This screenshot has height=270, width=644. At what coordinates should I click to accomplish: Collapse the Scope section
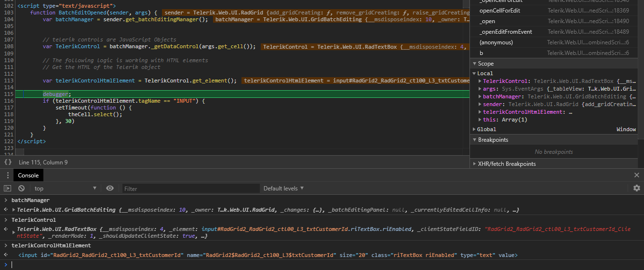(x=474, y=64)
